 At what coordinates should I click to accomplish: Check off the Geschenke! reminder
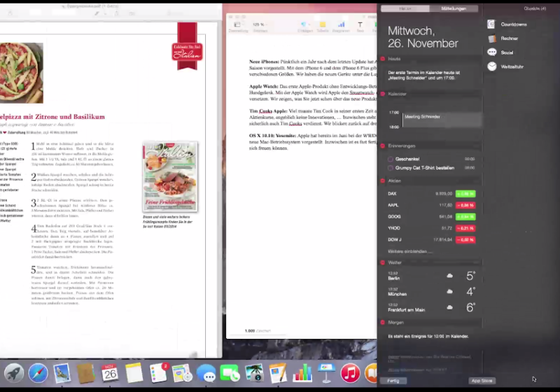391,159
